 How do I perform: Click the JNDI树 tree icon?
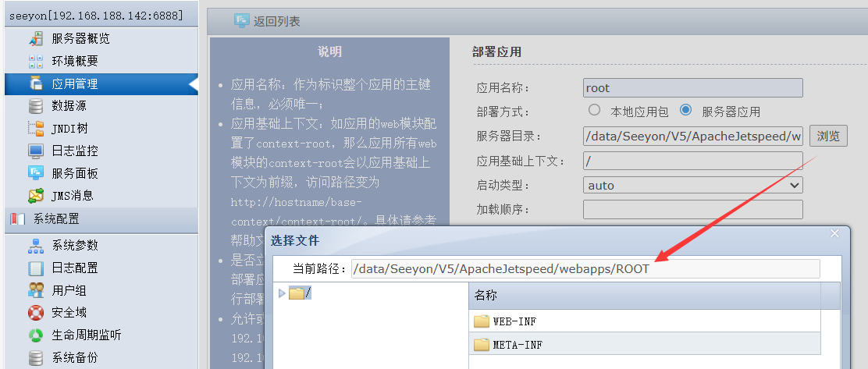point(36,129)
